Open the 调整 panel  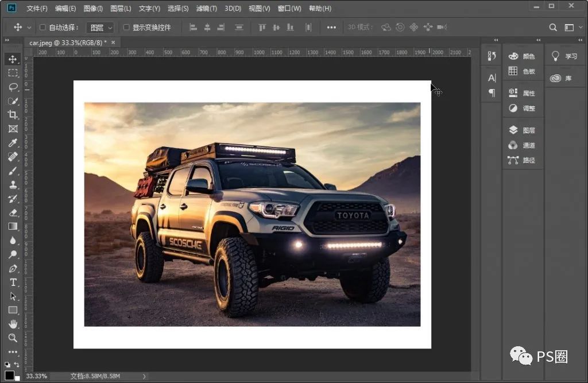click(523, 108)
